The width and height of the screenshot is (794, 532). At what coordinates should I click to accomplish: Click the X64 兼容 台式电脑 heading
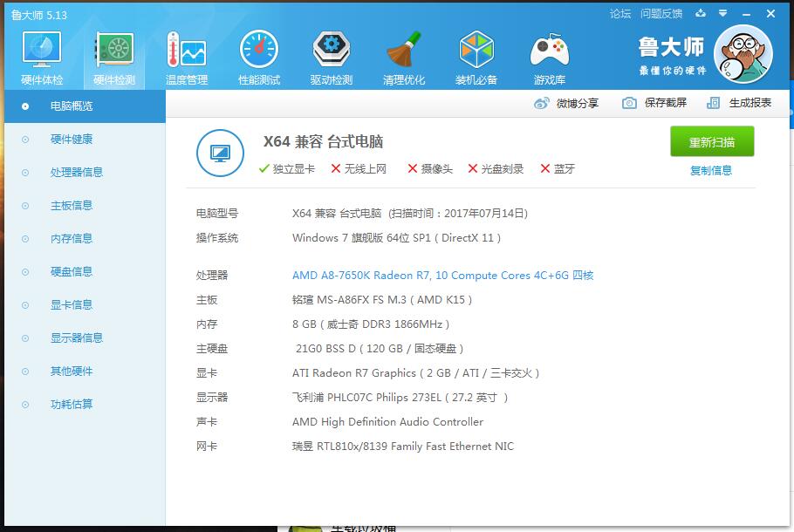click(323, 142)
